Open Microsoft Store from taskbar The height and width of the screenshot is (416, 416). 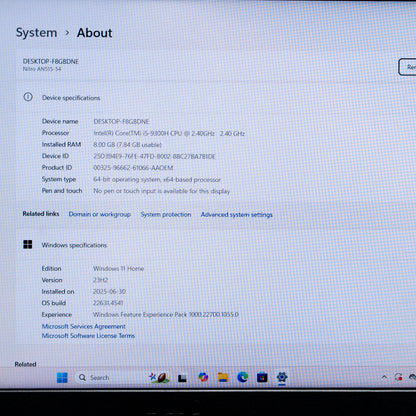[x=262, y=377]
